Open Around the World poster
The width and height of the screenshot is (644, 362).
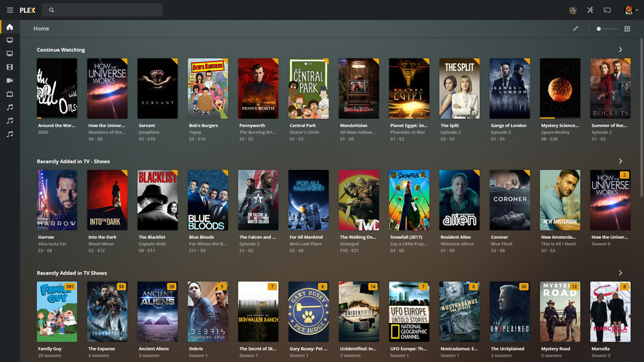[x=57, y=88]
